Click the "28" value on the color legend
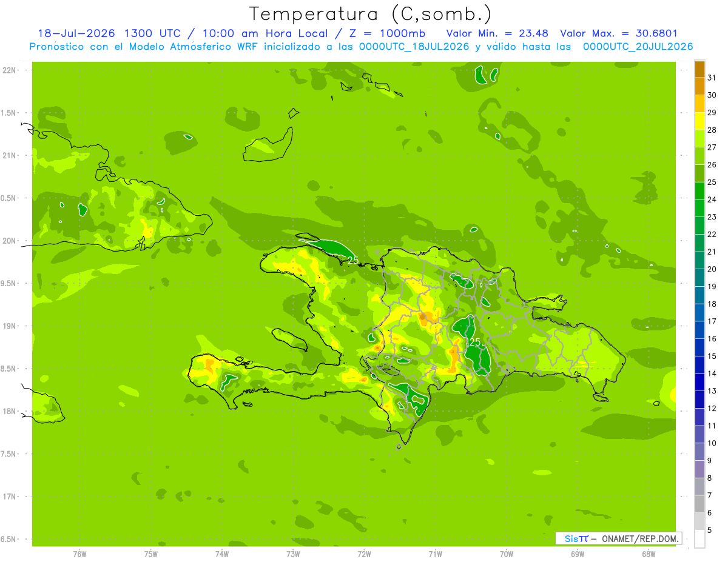This screenshot has width=728, height=562. [712, 130]
